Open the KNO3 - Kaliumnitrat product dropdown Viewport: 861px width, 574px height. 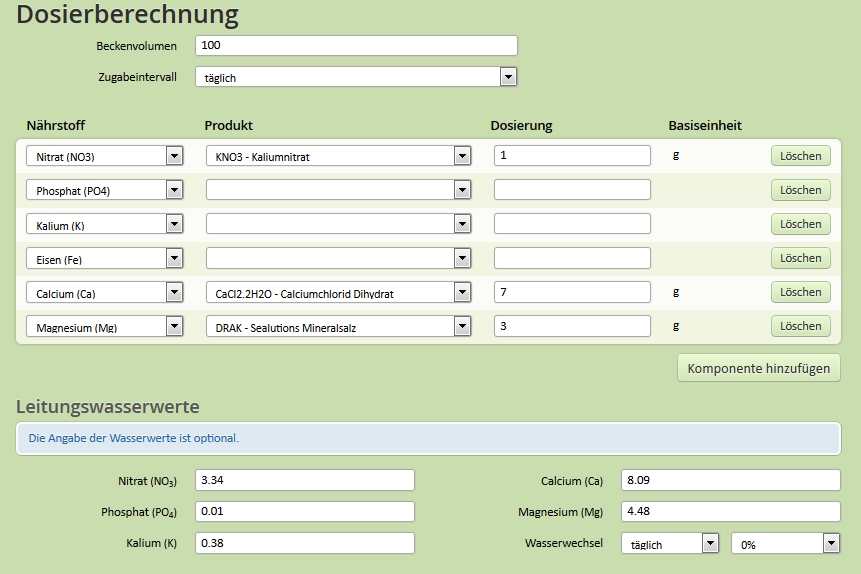click(339, 156)
